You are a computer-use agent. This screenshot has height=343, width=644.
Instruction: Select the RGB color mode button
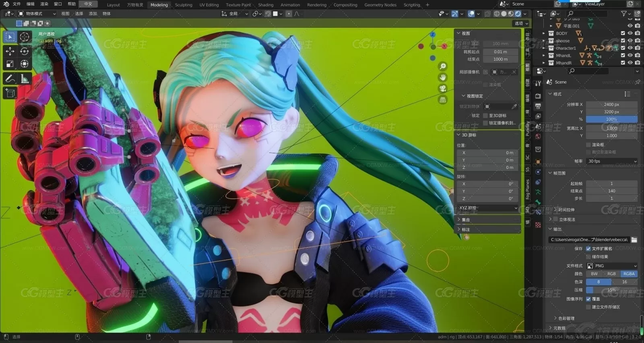click(x=611, y=274)
